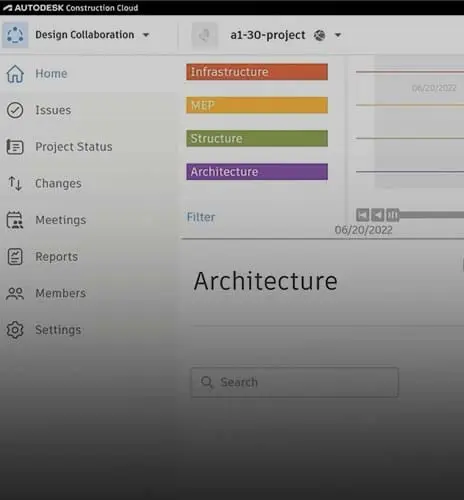Image resolution: width=464 pixels, height=500 pixels.
Task: Open Settings from the sidebar
Action: [x=58, y=330]
